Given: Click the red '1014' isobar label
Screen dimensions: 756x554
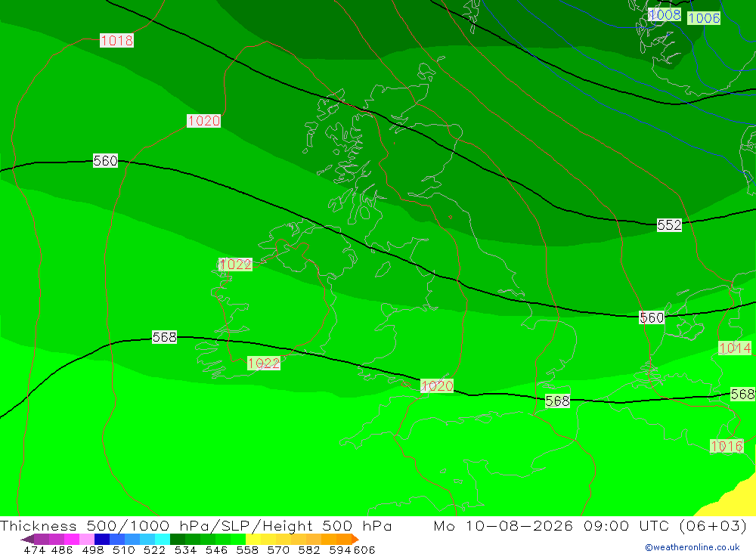Looking at the screenshot, I should pyautogui.click(x=735, y=348).
